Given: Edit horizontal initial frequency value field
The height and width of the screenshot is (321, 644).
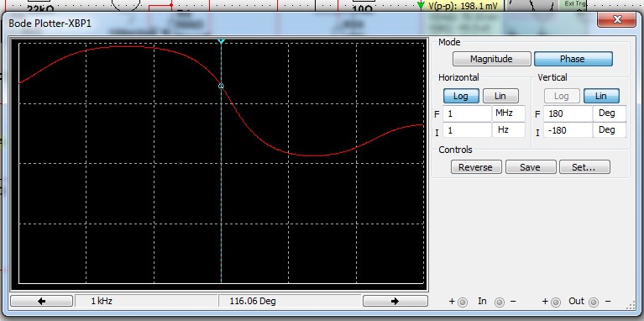Looking at the screenshot, I should coord(467,130).
